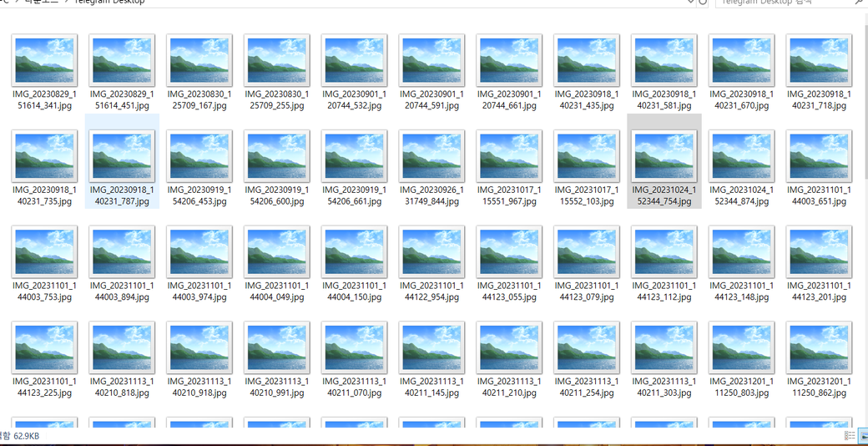Screen dimensions: 868x446
Task: Expand the breadcrumb arrow before Telegram Desktop
Action: tap(66, 3)
